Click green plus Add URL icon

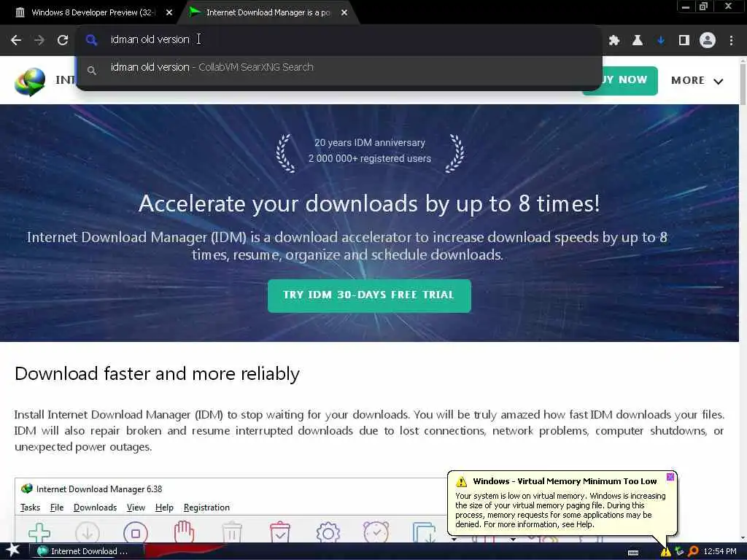[39, 532]
